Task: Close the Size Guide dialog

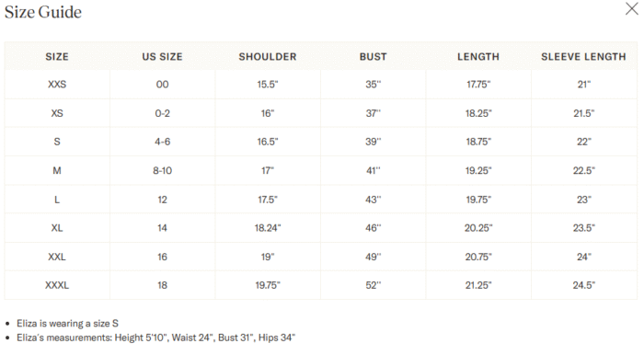Action: [632, 8]
